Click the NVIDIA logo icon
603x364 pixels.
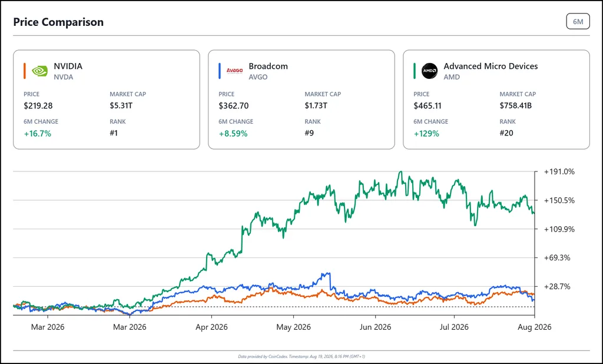coord(39,71)
